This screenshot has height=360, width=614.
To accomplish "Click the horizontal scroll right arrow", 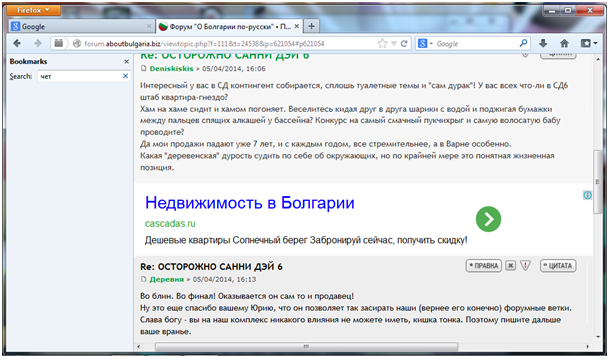I will [x=587, y=347].
